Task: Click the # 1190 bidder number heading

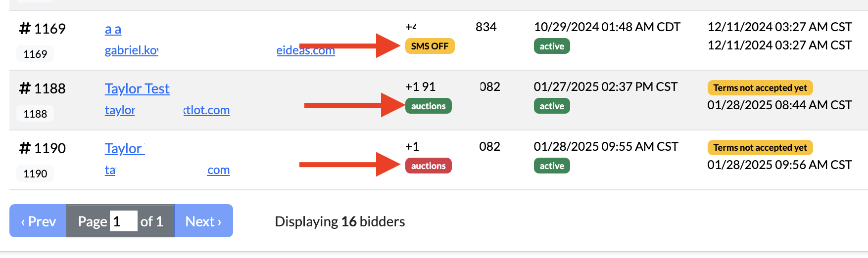Action: (x=43, y=148)
